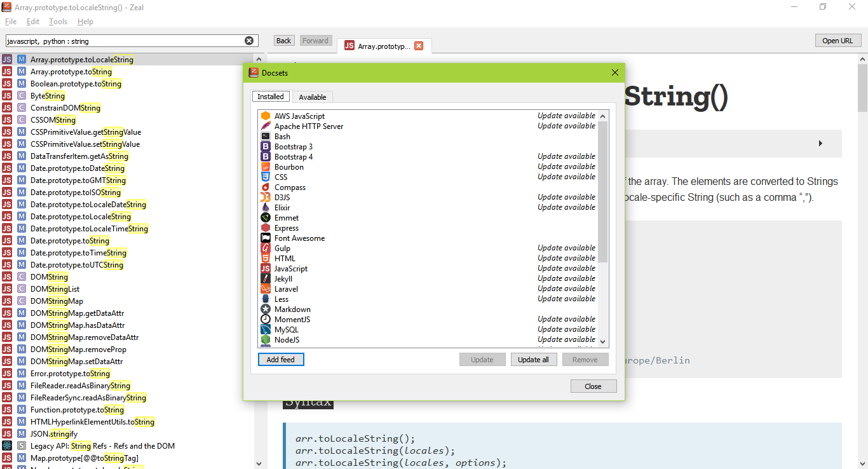868x469 pixels.
Task: Open the Array.prototype.toString result
Action: click(x=71, y=72)
